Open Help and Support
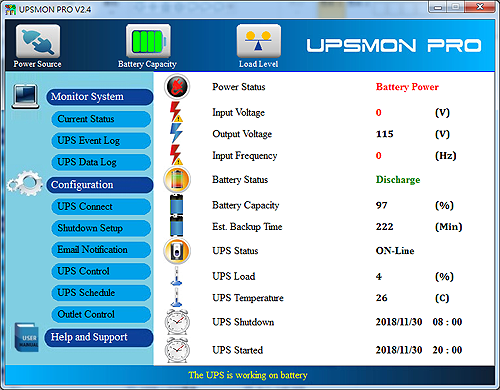The height and width of the screenshot is (390, 500). pos(99,337)
